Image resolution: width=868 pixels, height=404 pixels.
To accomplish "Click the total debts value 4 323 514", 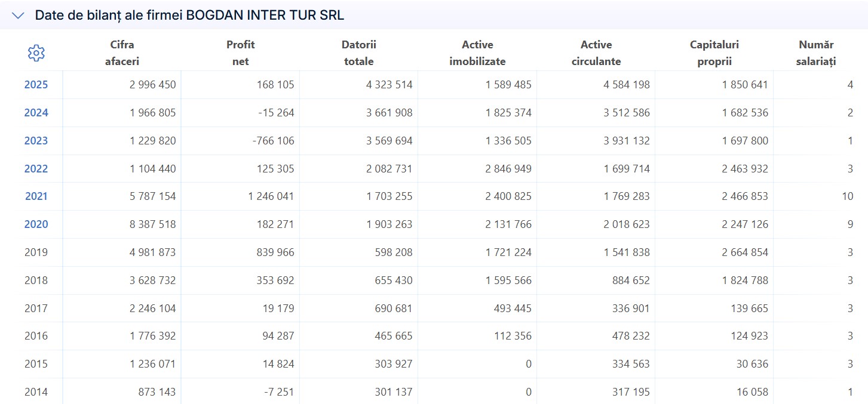I will coord(389,85).
